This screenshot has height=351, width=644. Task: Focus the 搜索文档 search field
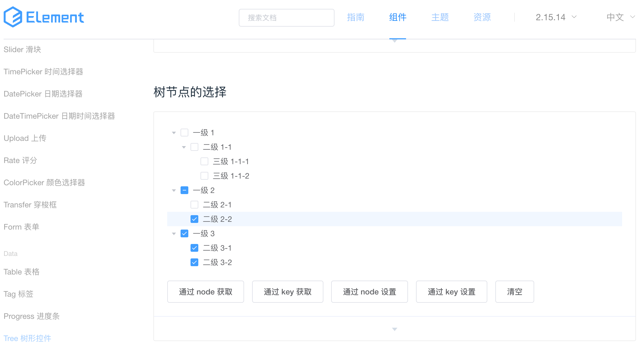(x=286, y=18)
